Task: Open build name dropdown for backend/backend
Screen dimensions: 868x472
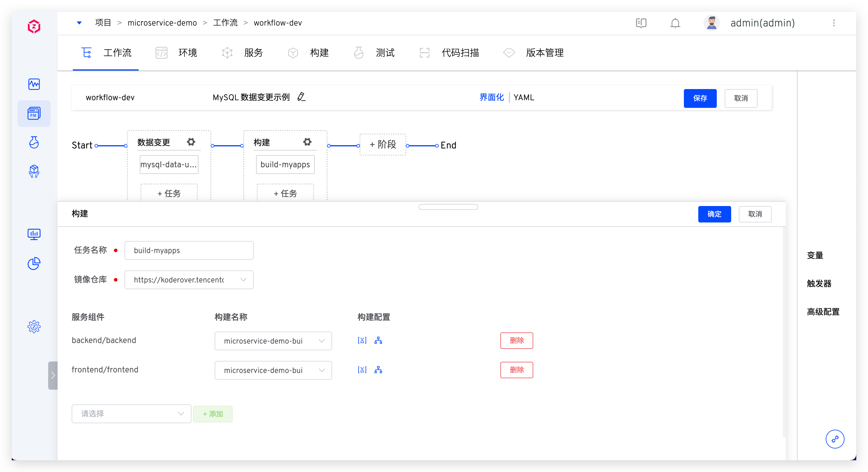Action: [273, 341]
